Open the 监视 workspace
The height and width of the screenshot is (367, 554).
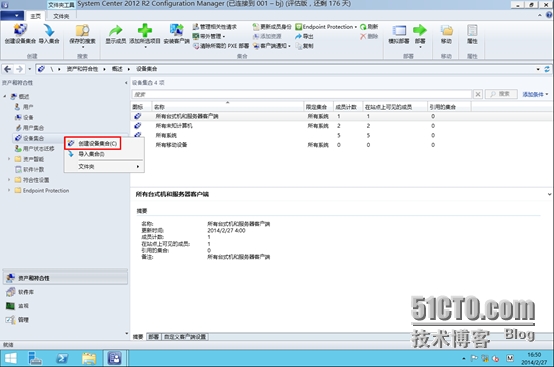coord(65,306)
